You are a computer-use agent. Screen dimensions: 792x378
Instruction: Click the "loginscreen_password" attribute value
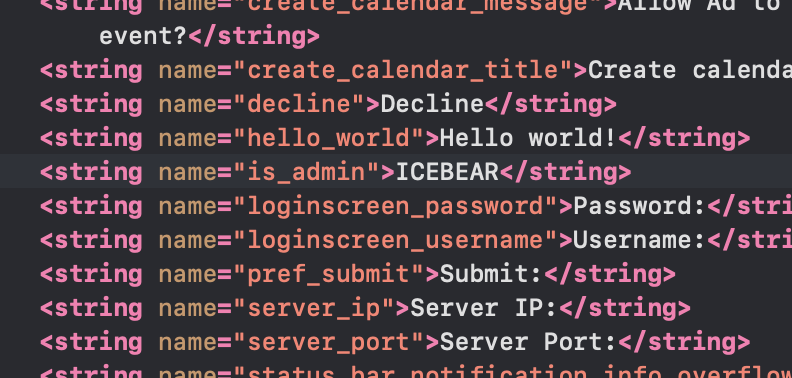(395, 206)
